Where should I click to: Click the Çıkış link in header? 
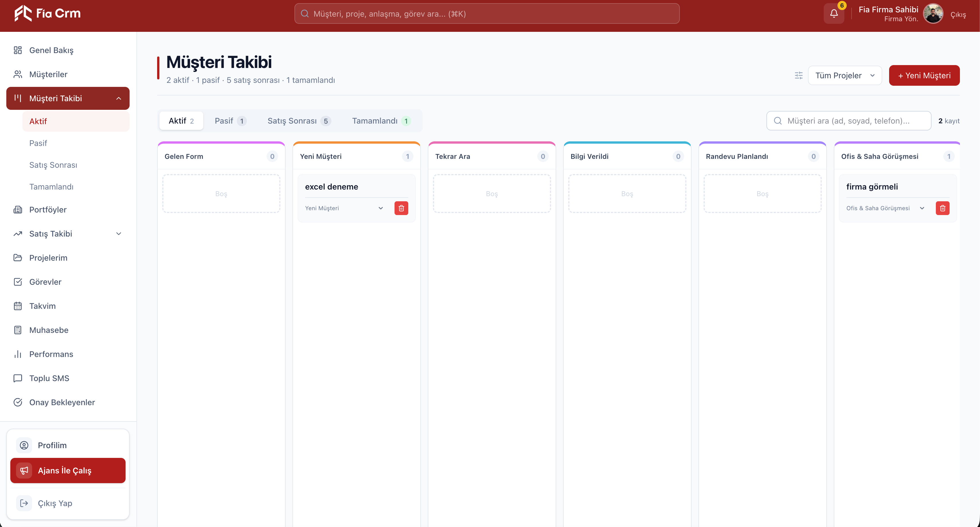coord(958,14)
